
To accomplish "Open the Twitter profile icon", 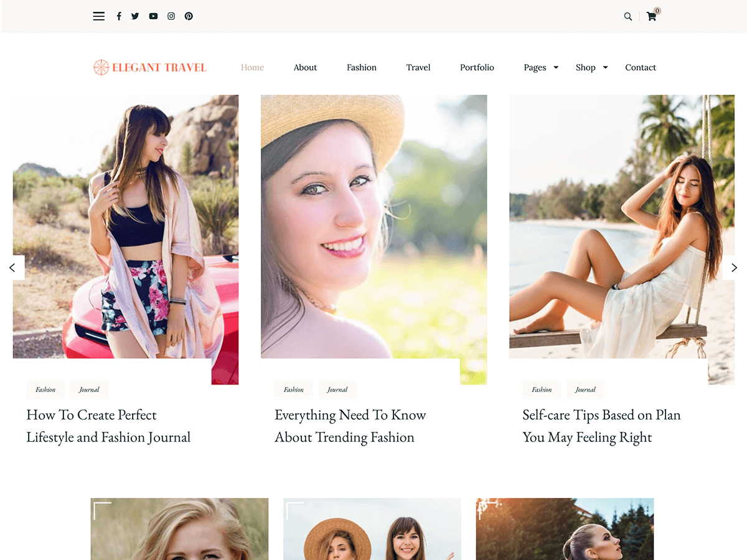I will (135, 16).
